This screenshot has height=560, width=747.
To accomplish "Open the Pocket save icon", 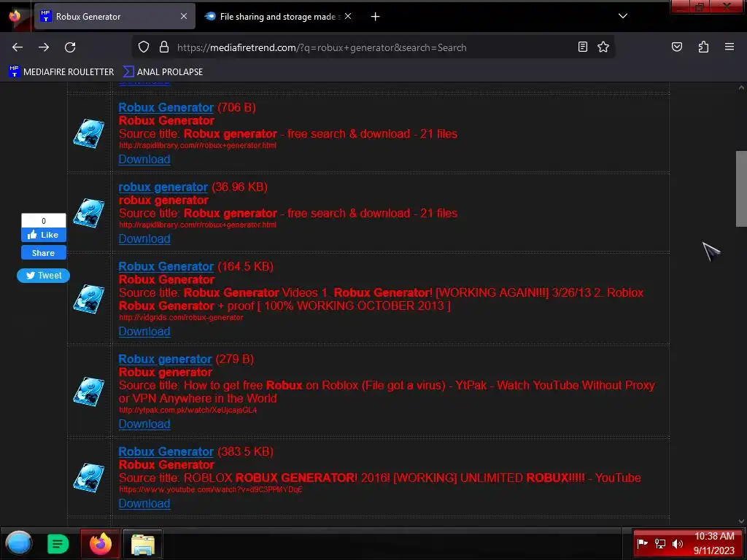I will pyautogui.click(x=677, y=47).
